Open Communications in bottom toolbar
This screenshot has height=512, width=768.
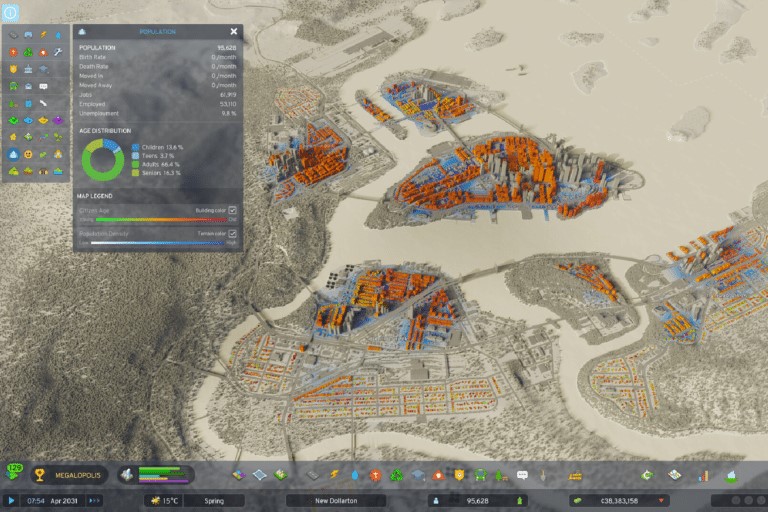tap(522, 475)
